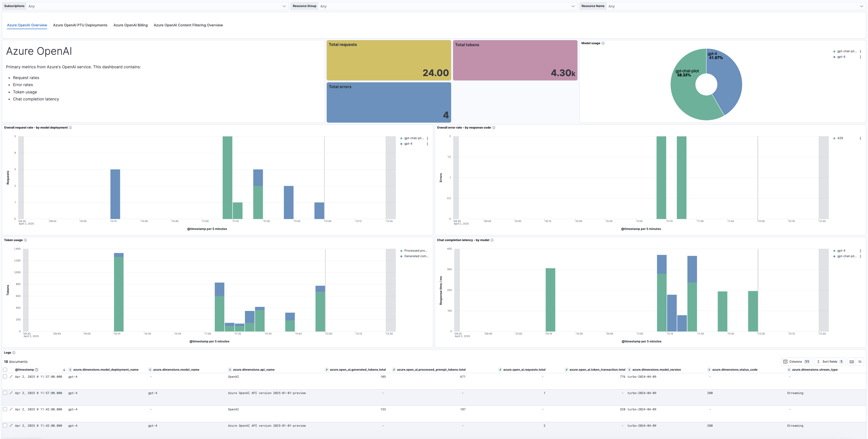868x439 pixels.
Task: Expand the first log document with the flyout icon
Action: click(x=11, y=377)
